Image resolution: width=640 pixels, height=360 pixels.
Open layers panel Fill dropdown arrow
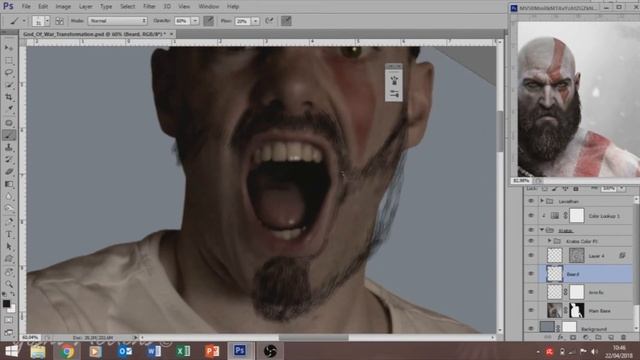pyautogui.click(x=621, y=189)
